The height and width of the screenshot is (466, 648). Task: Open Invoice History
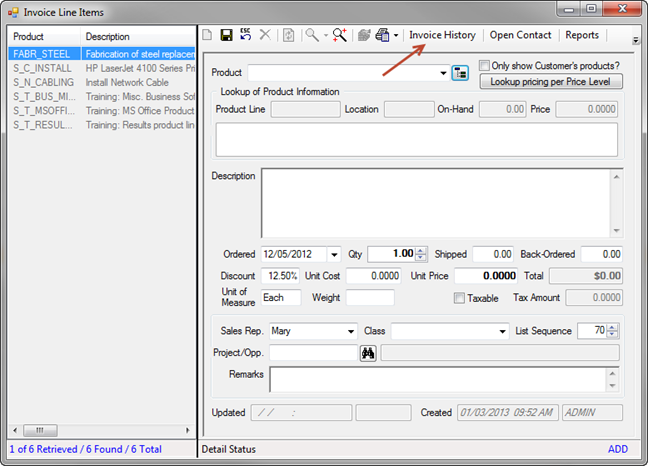point(442,35)
